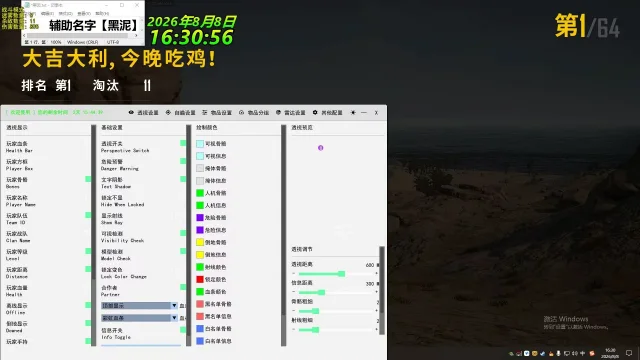Open the 物品设置 tab
The width and height of the screenshot is (640, 360).
click(x=217, y=113)
